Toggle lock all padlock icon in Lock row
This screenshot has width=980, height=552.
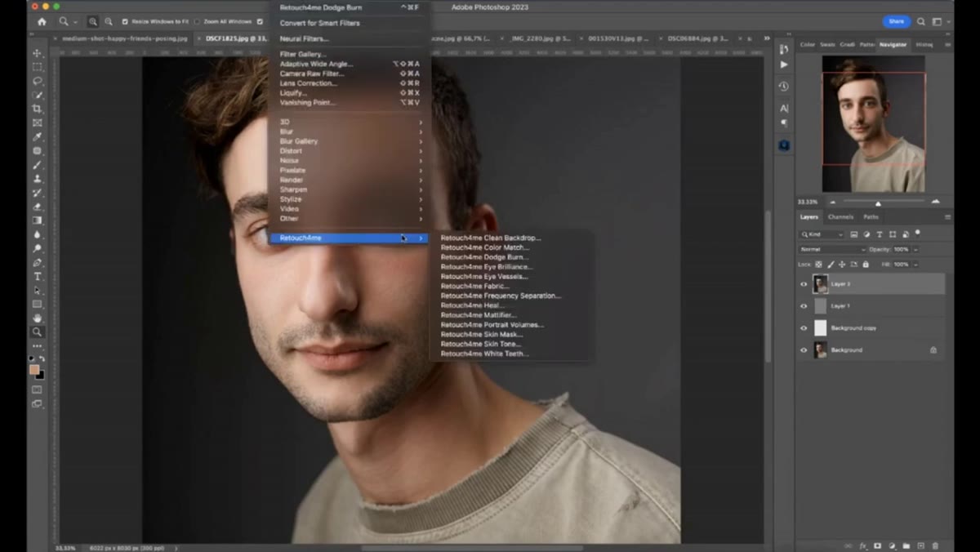coord(866,264)
